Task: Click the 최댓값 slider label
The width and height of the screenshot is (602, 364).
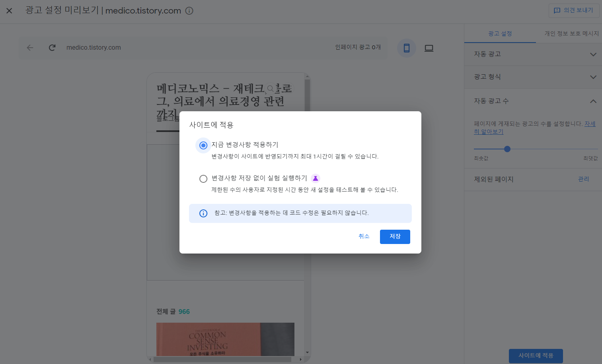Action: point(590,158)
